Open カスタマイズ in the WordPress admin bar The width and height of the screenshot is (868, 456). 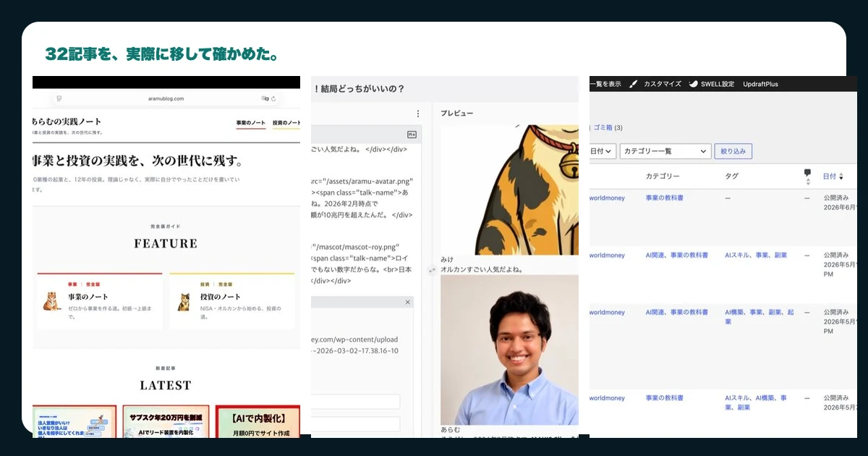coord(662,84)
